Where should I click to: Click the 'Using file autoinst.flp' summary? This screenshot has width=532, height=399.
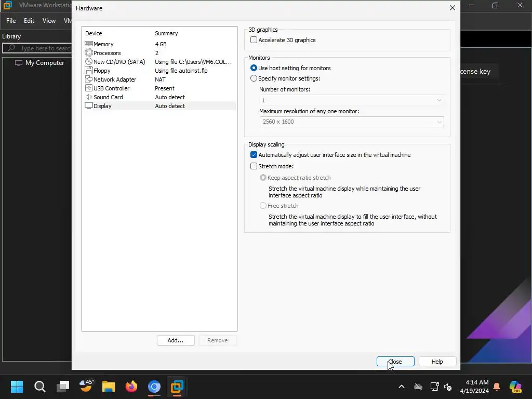point(181,71)
